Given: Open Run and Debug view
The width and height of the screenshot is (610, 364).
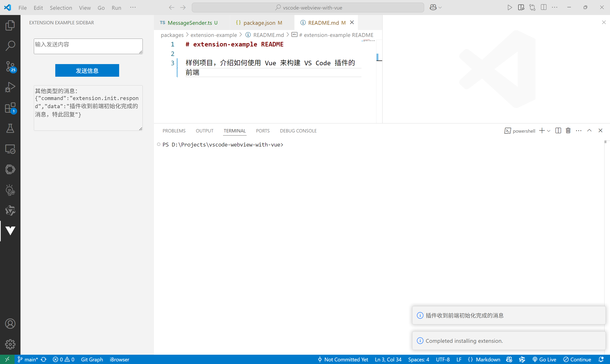Looking at the screenshot, I should click(10, 87).
